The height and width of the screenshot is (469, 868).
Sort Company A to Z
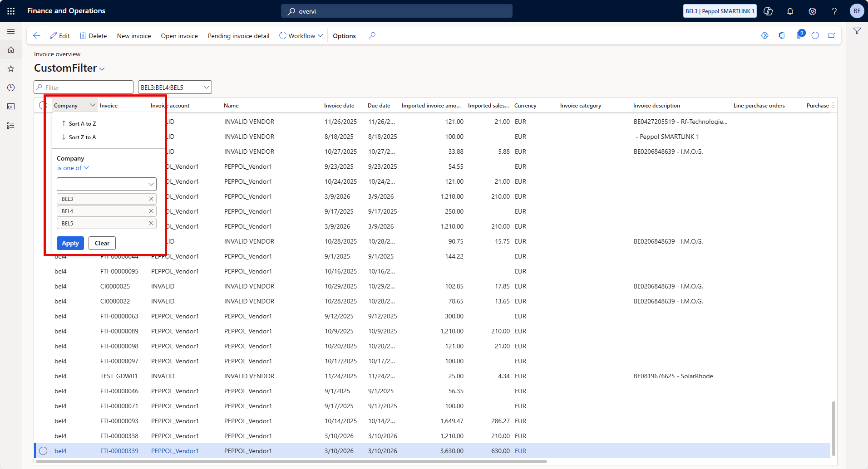(x=79, y=123)
